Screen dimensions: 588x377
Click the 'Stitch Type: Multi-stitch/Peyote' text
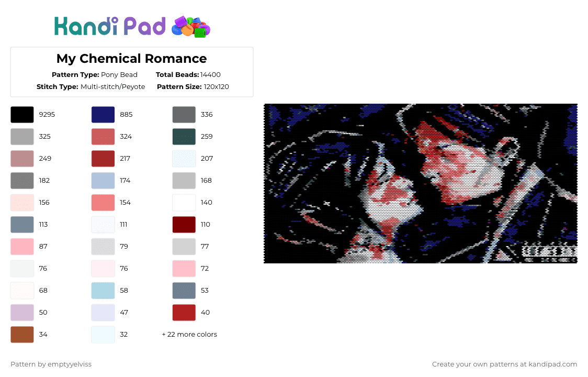91,87
